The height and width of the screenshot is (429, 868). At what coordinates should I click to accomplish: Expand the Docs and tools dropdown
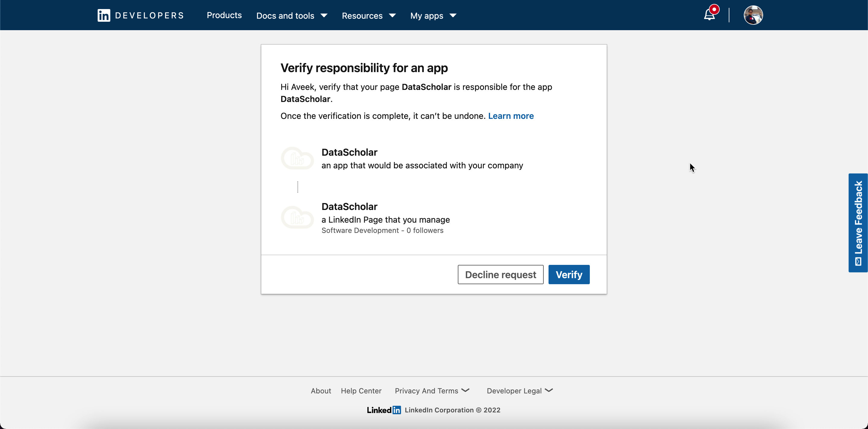point(291,15)
